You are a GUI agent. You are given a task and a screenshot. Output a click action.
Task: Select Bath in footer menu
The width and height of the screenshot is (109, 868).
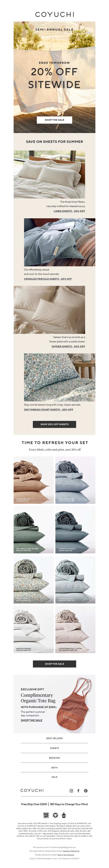(55, 768)
